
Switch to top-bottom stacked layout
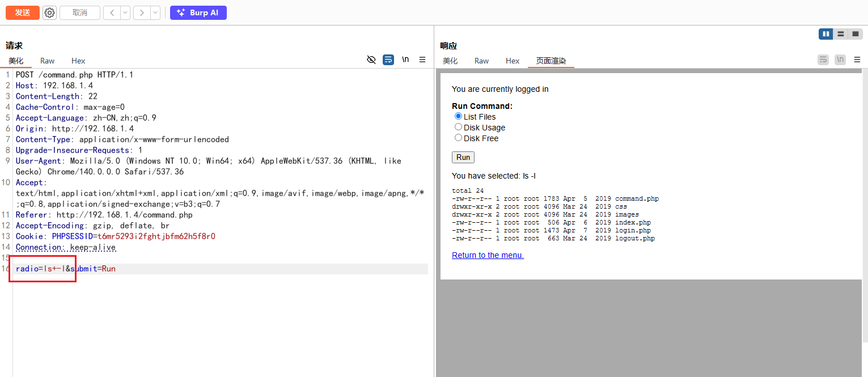[x=841, y=34]
